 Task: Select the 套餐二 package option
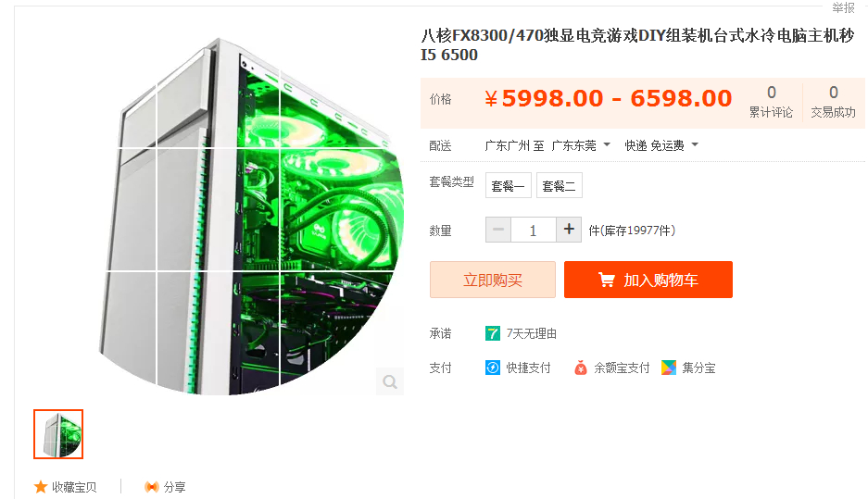click(x=560, y=185)
